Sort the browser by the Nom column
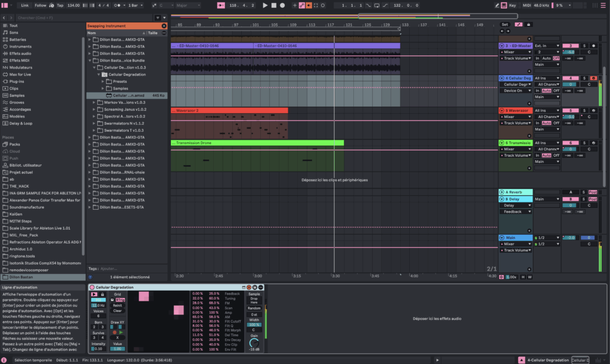The height and width of the screenshot is (364, 610). 116,33
